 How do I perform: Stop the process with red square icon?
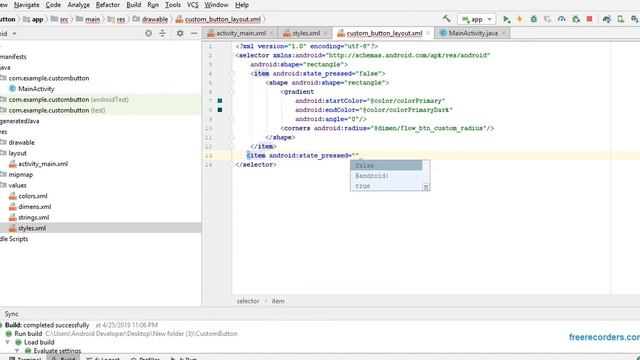click(x=589, y=19)
